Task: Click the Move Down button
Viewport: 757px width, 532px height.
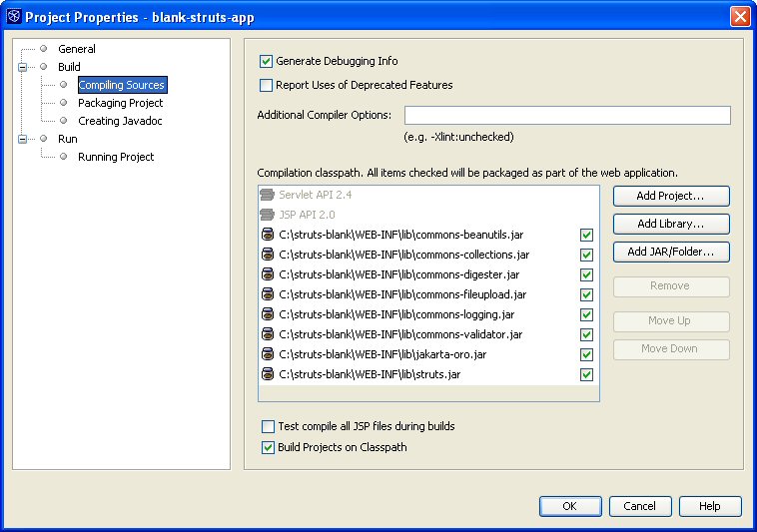Action: click(x=671, y=349)
